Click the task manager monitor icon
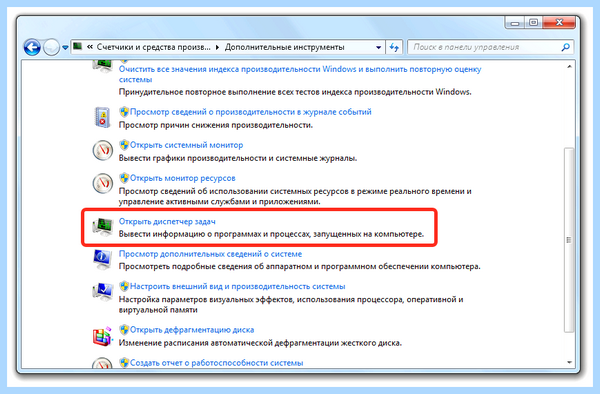This screenshot has height=394, width=600. (x=103, y=226)
